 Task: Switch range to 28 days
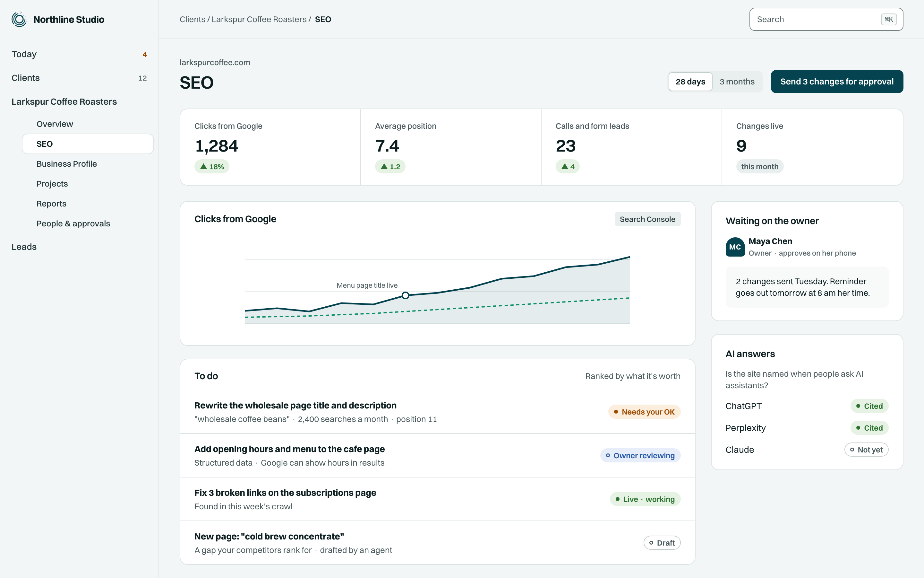click(x=690, y=82)
